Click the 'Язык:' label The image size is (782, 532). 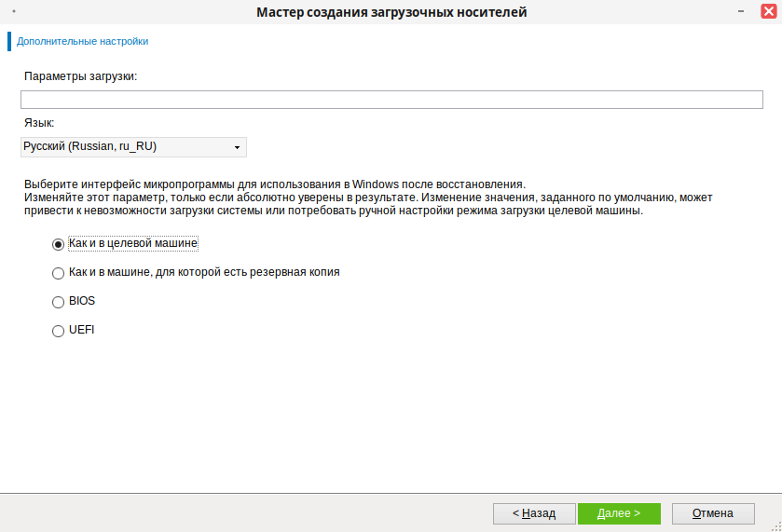[39, 123]
